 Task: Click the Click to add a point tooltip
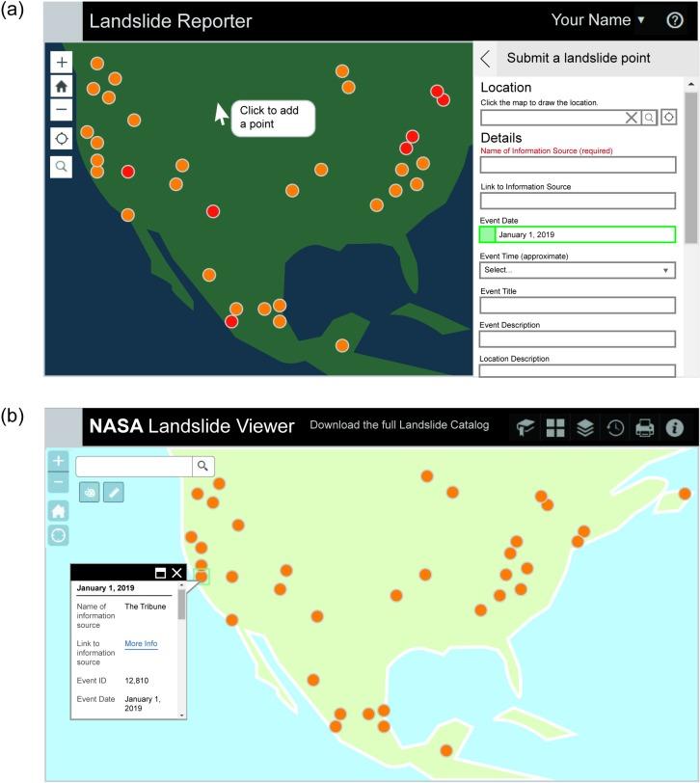click(273, 118)
